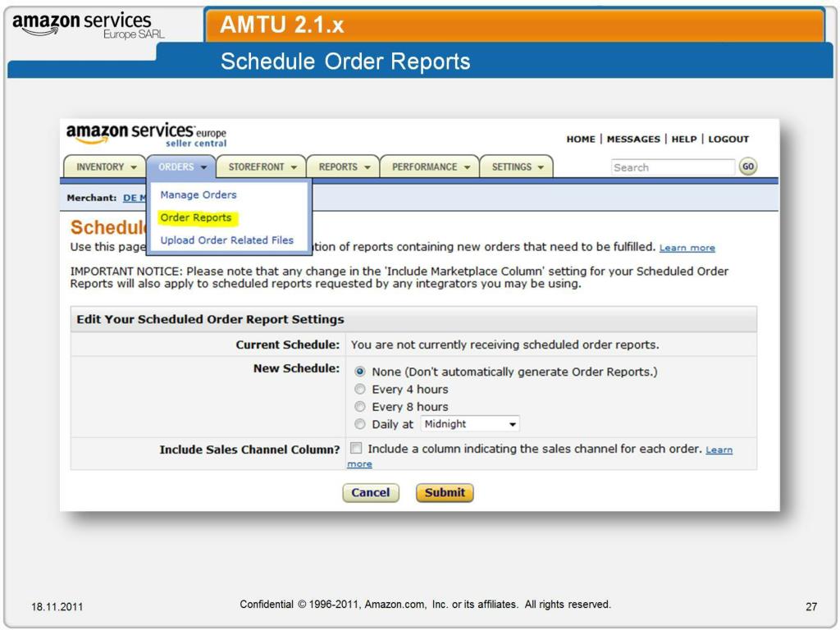Submit the scheduled order report settings
Image resolution: width=840 pixels, height=630 pixels.
tap(445, 492)
